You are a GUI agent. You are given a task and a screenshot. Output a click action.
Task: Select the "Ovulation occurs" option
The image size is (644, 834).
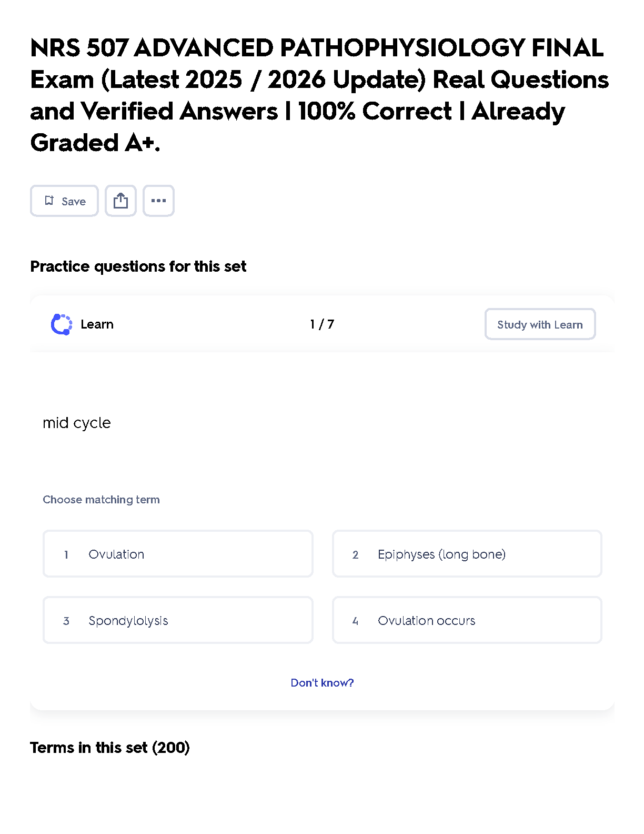point(467,620)
